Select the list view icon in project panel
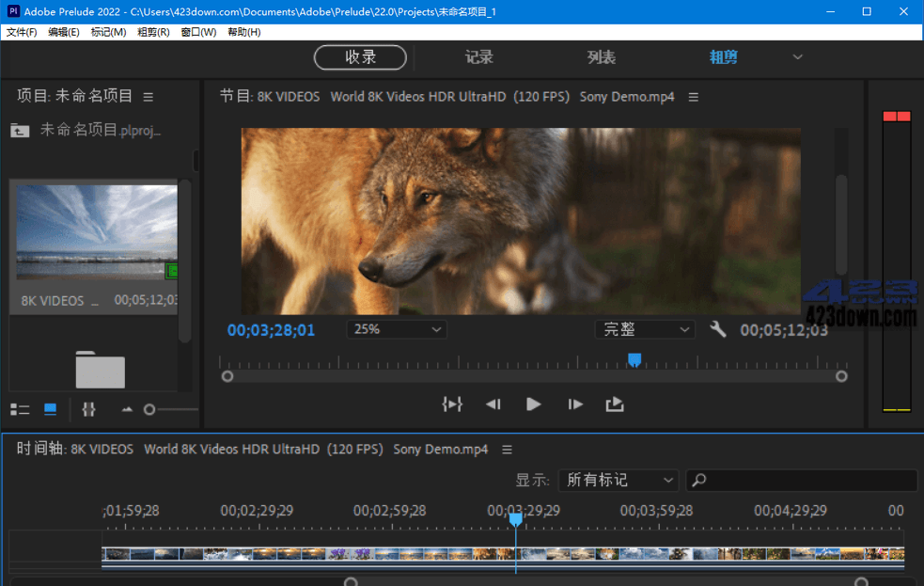 [x=20, y=409]
